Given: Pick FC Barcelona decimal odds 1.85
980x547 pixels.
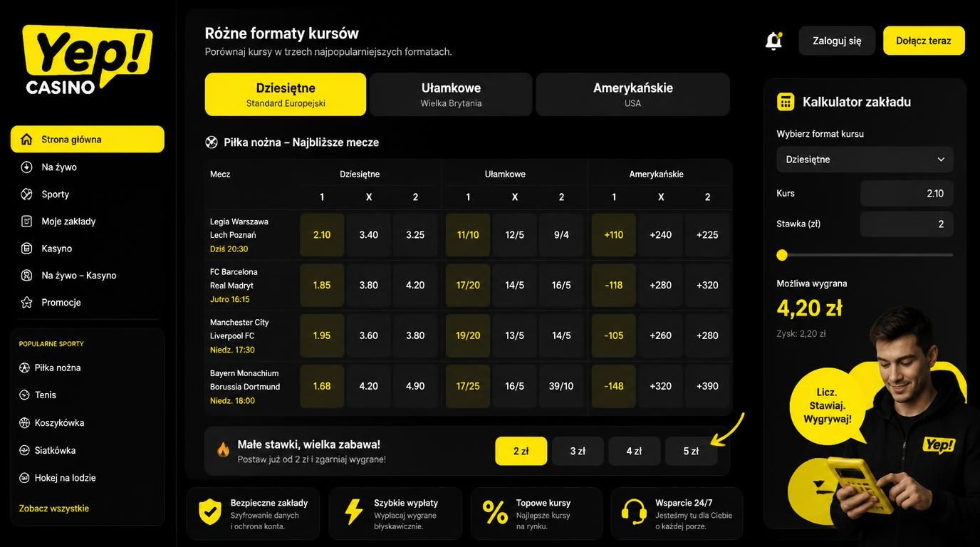Looking at the screenshot, I should [x=322, y=285].
